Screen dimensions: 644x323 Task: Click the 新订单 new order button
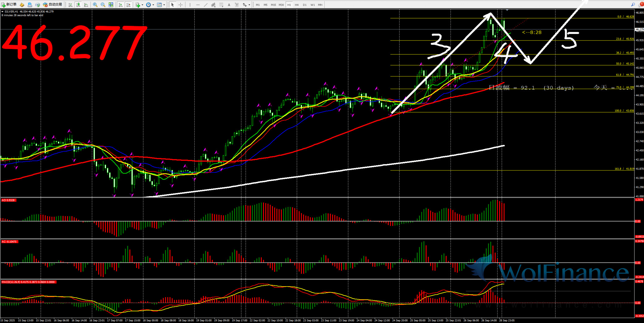click(x=9, y=5)
